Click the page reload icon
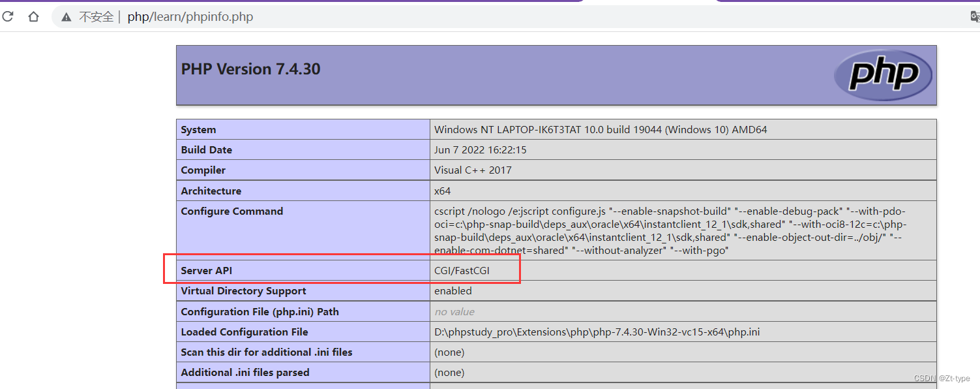The height and width of the screenshot is (389, 980). [8, 16]
